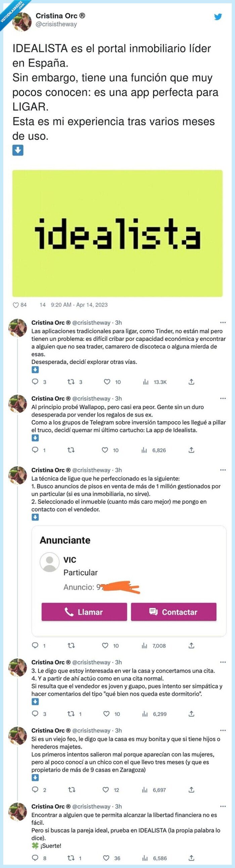The height and width of the screenshot is (868, 235).
Task: Reply to the Tinder tweet
Action: (x=35, y=382)
